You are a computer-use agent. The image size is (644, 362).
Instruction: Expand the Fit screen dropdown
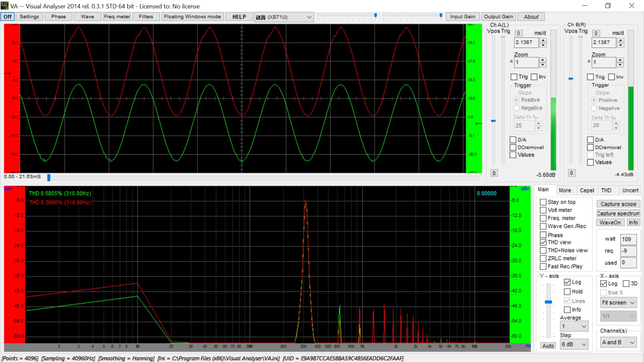pos(618,303)
